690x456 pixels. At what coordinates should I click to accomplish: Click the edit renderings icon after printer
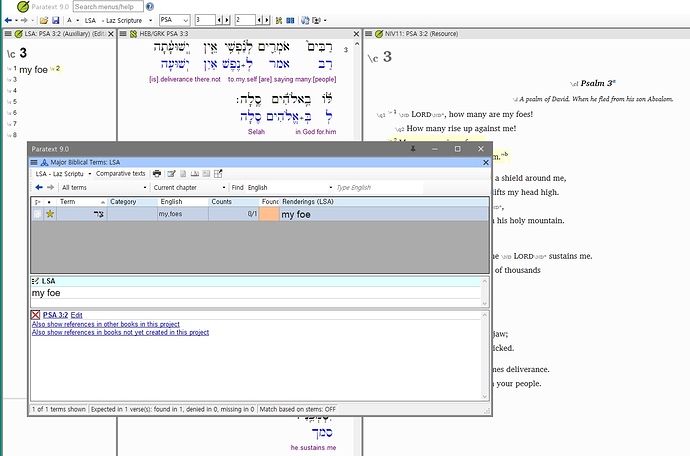click(171, 174)
